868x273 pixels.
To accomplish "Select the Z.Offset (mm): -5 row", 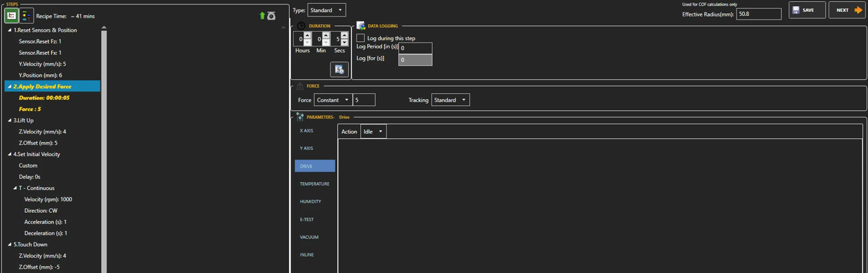I will [39, 267].
